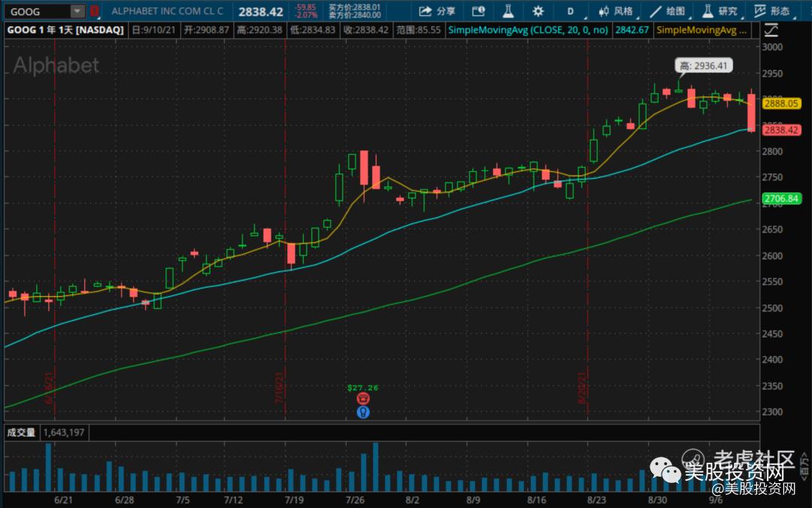Click the 范围:85.55 range field
812x508 pixels.
[419, 30]
